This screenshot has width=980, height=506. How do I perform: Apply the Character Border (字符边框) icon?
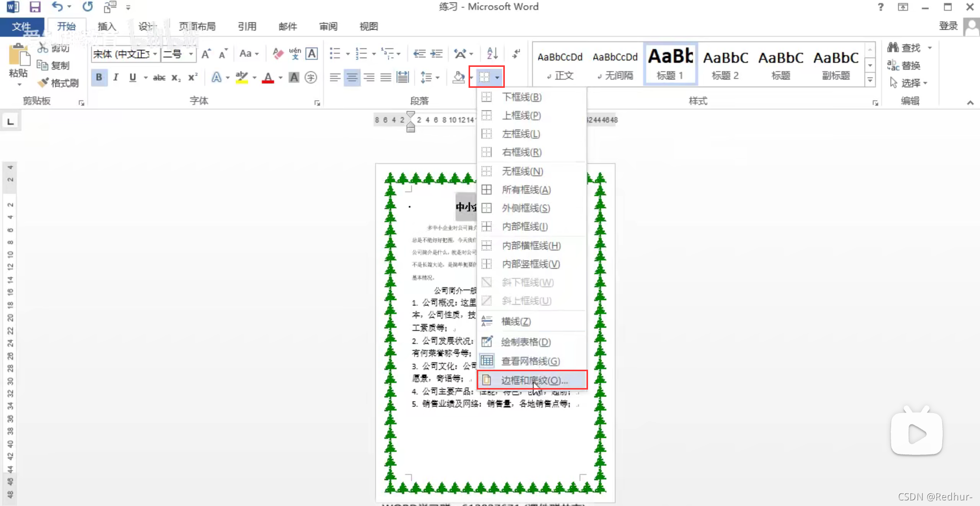pos(312,54)
